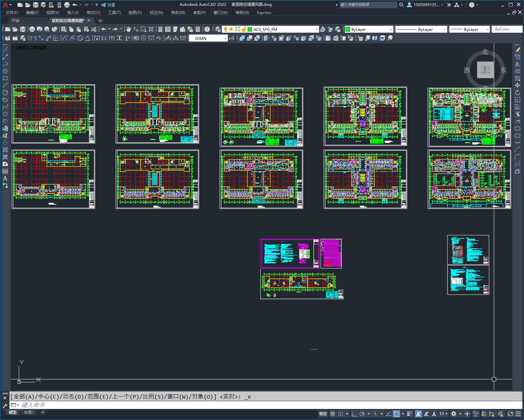Screen dimensions: 524x420
Task: Select the Line tool in the draw toolbar
Action: pos(5,50)
